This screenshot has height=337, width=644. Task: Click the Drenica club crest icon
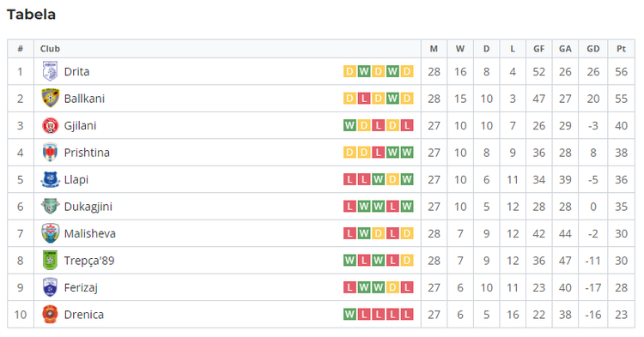pyautogui.click(x=50, y=315)
